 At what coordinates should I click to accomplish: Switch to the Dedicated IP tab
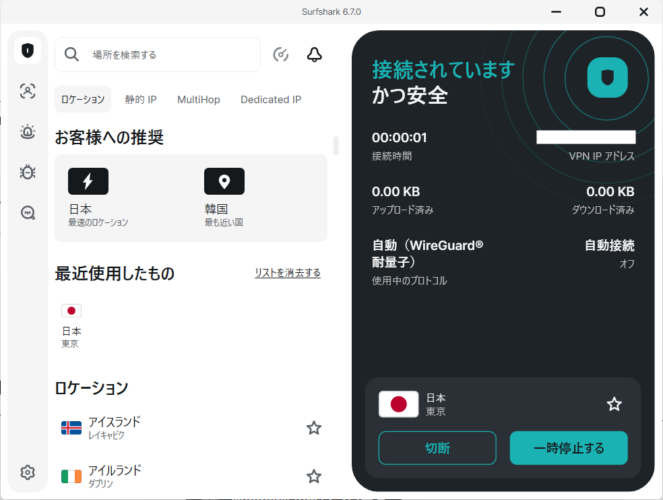(271, 99)
